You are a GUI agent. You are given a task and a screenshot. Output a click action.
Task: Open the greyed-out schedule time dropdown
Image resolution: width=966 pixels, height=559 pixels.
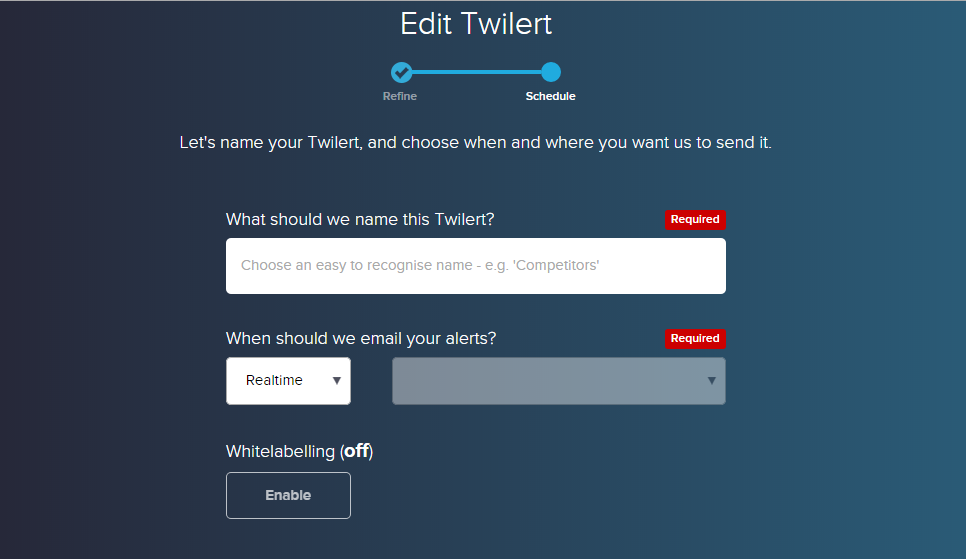559,381
